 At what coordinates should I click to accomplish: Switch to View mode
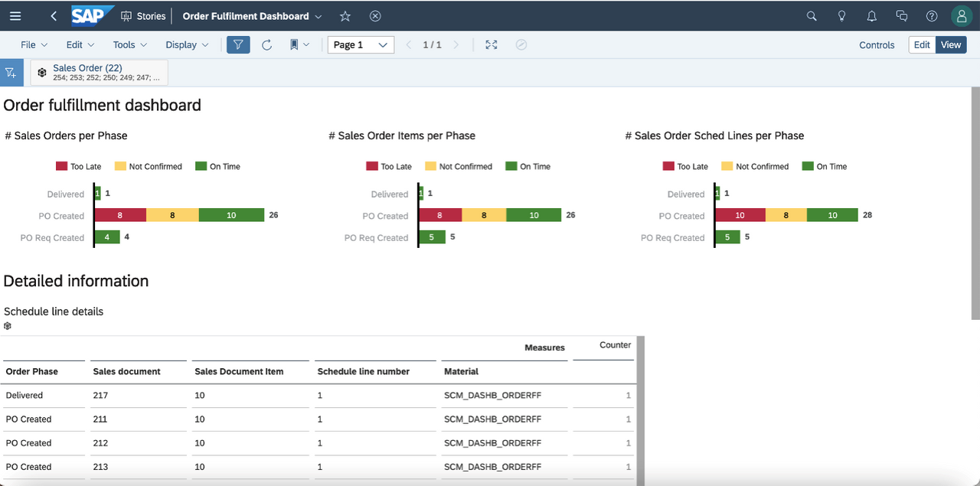click(x=951, y=44)
